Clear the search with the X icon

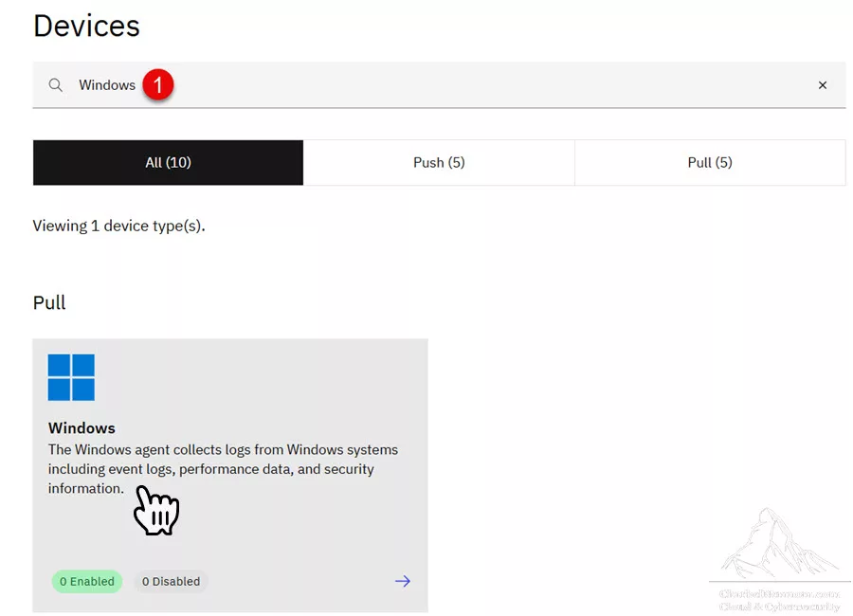click(x=822, y=85)
